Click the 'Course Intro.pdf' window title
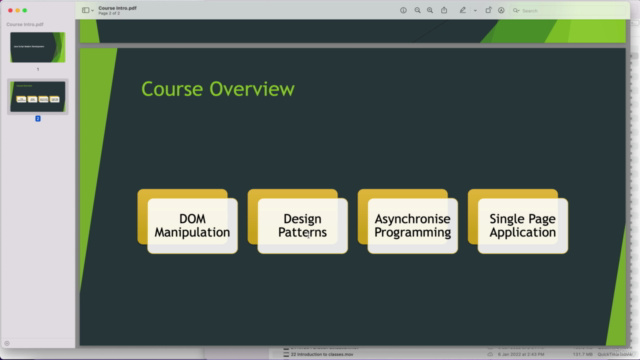Screen dimensions: 640x360 click(x=118, y=8)
